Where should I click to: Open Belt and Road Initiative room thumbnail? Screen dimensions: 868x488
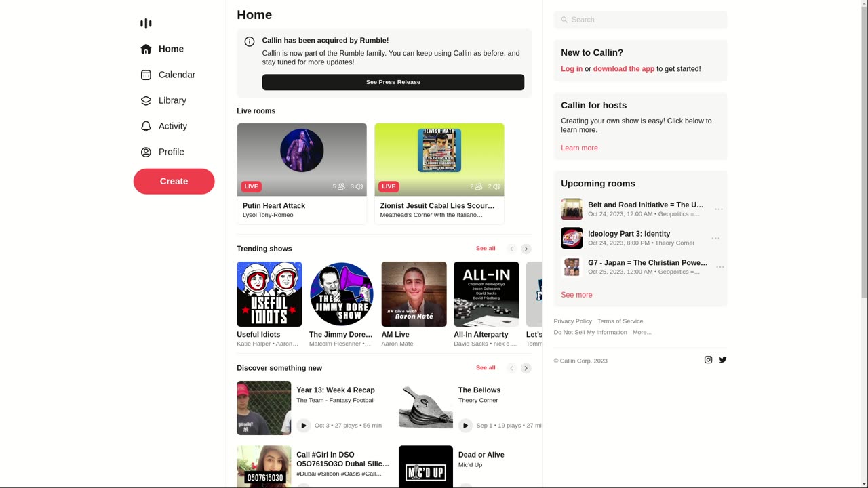coord(572,209)
